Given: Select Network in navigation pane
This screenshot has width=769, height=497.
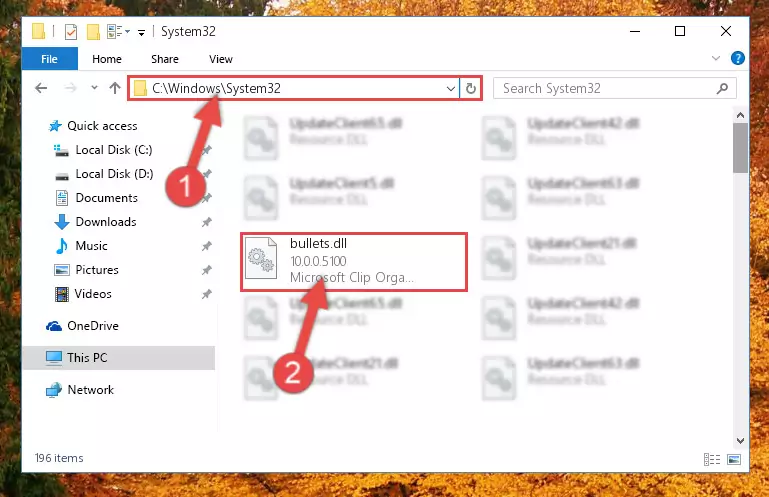Looking at the screenshot, I should pyautogui.click(x=79, y=390).
